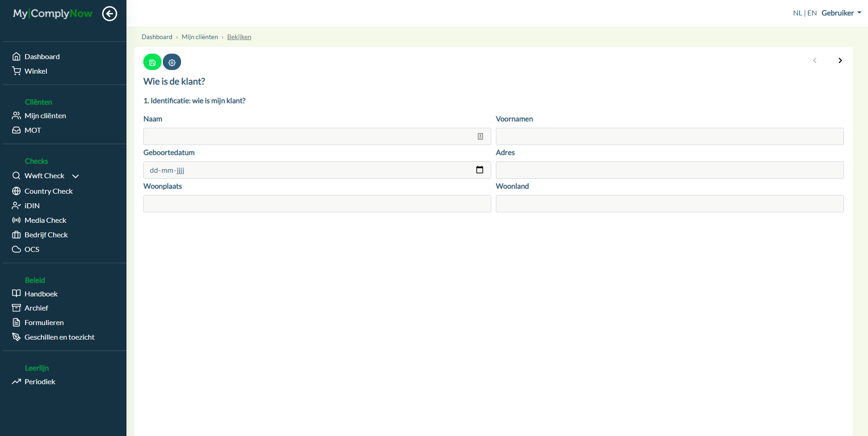Open the Gebruiker user dropdown
868x436 pixels.
841,13
